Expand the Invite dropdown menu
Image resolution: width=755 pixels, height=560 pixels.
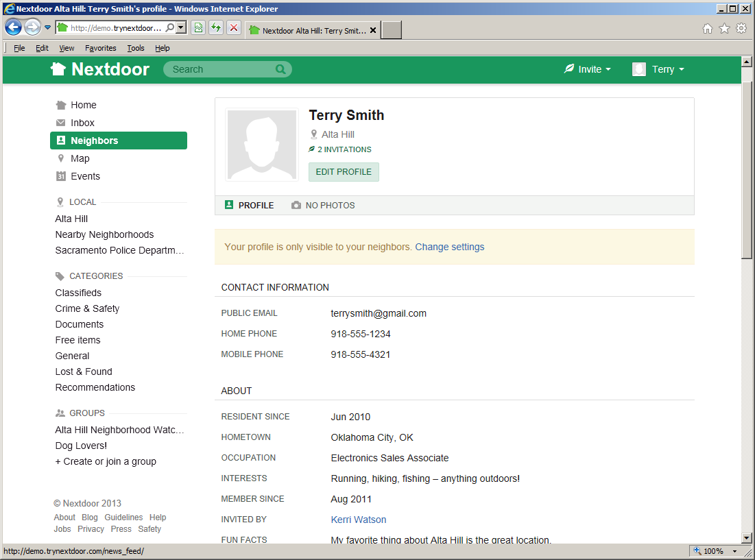coord(588,69)
